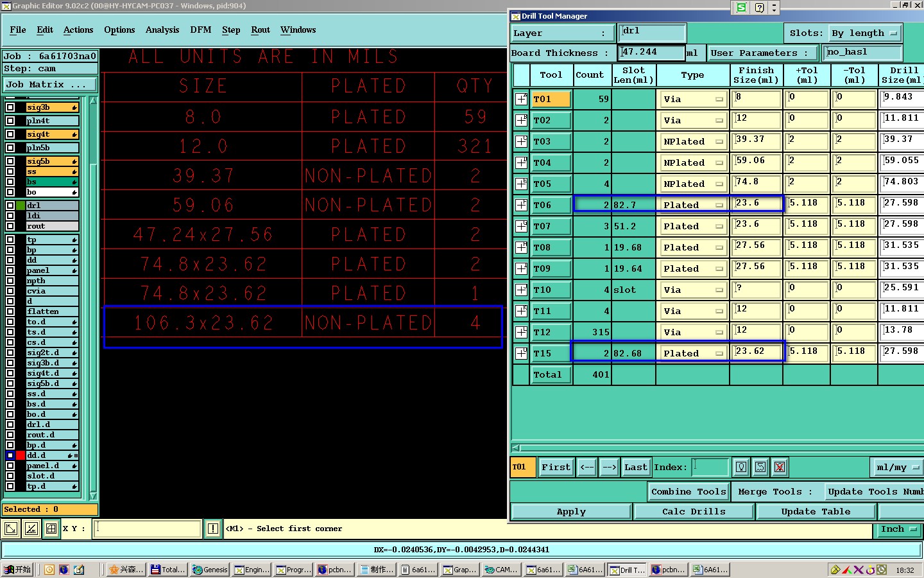The height and width of the screenshot is (578, 924).
Task: Click the Board Thickness input field
Action: (652, 52)
